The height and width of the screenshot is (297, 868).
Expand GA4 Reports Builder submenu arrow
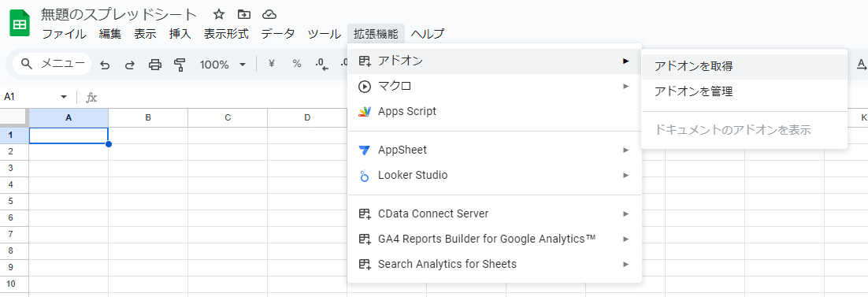[625, 239]
